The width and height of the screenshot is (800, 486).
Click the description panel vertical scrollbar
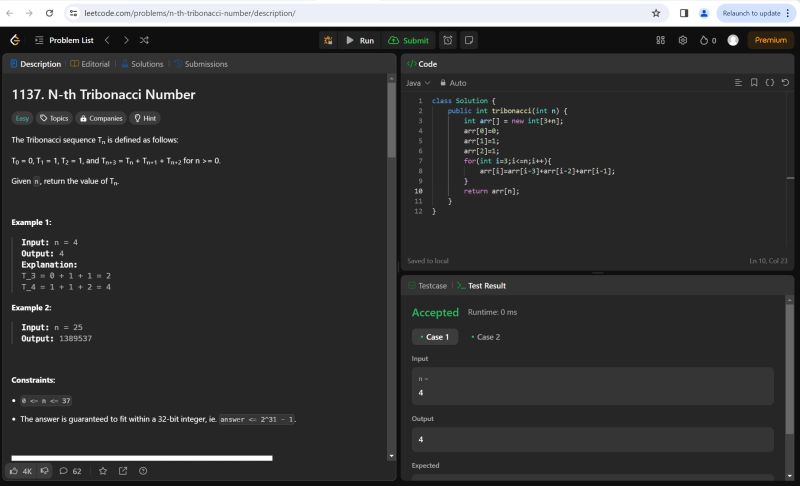pyautogui.click(x=391, y=200)
